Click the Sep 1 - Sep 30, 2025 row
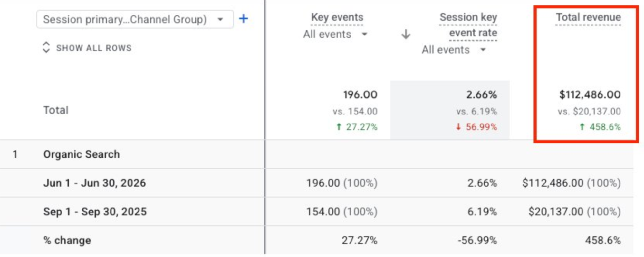The image size is (644, 257). pos(316,212)
